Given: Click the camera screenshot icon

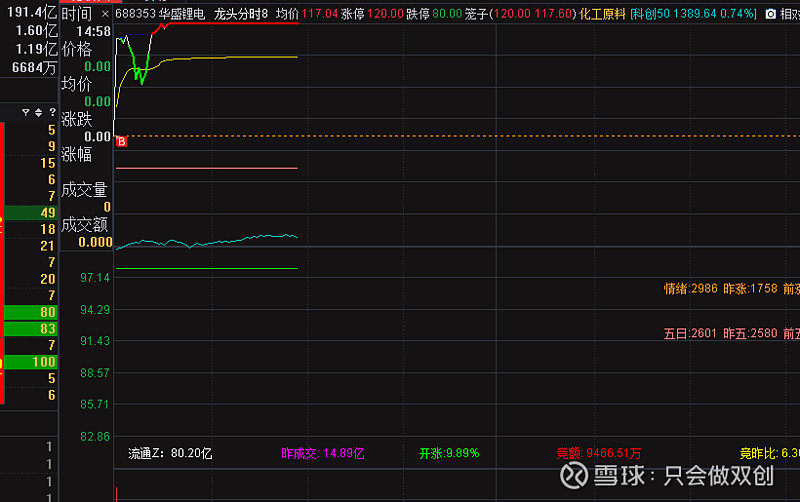Looking at the screenshot, I should click(x=770, y=15).
